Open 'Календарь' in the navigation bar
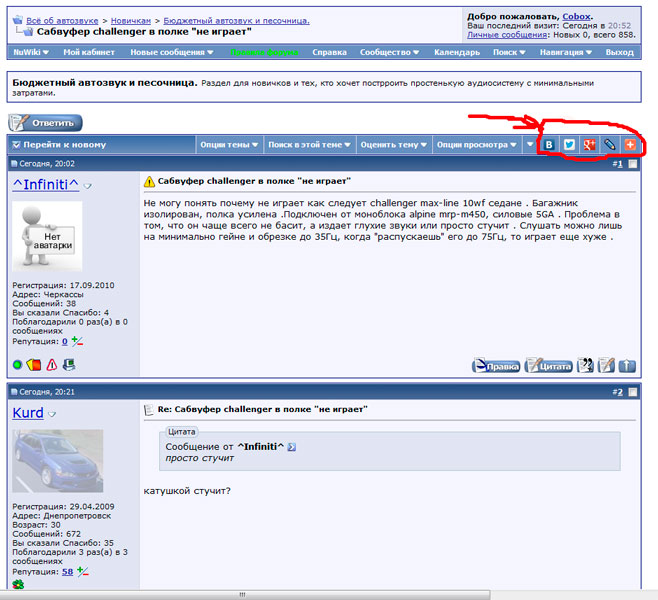The image size is (658, 600). coord(457,52)
